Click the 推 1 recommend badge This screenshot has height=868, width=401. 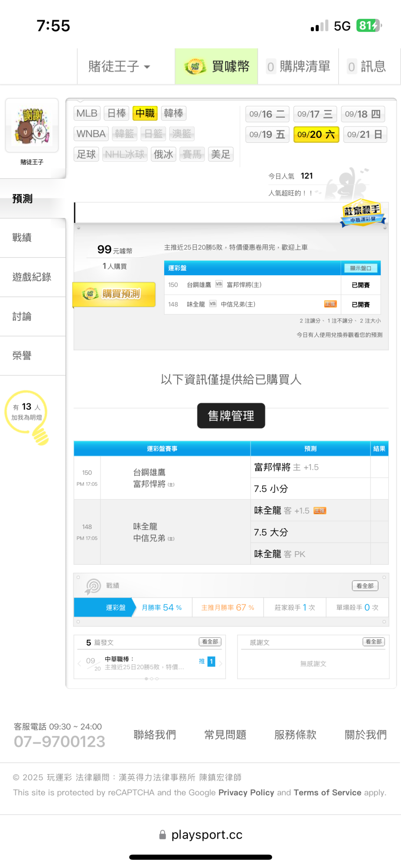click(207, 661)
